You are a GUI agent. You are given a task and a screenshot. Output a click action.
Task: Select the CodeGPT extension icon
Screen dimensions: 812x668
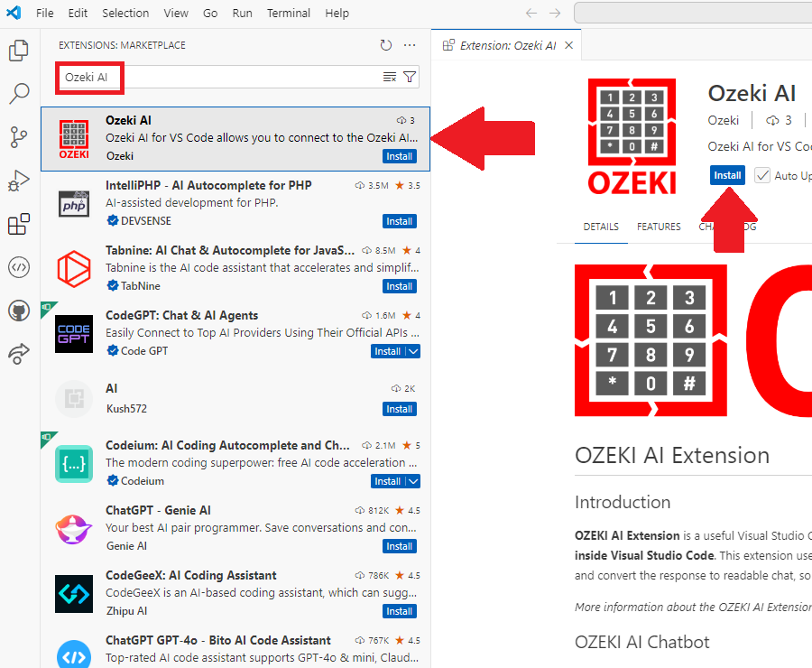pos(74,334)
